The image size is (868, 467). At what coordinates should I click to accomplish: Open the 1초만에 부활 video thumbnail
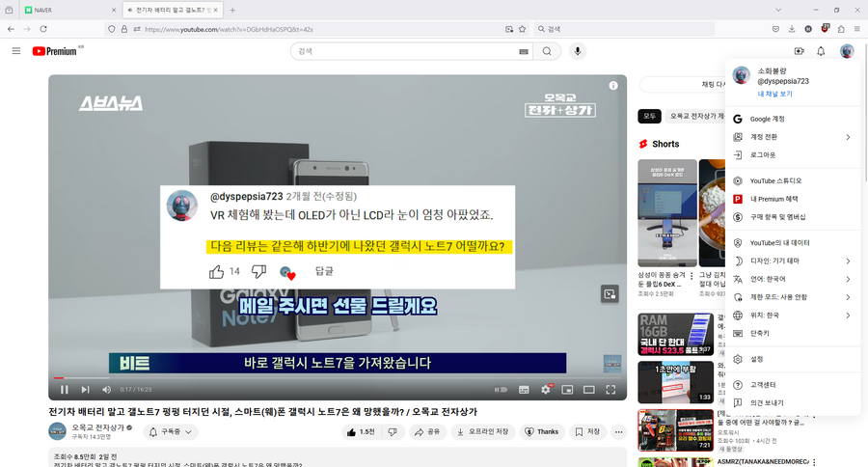point(675,382)
